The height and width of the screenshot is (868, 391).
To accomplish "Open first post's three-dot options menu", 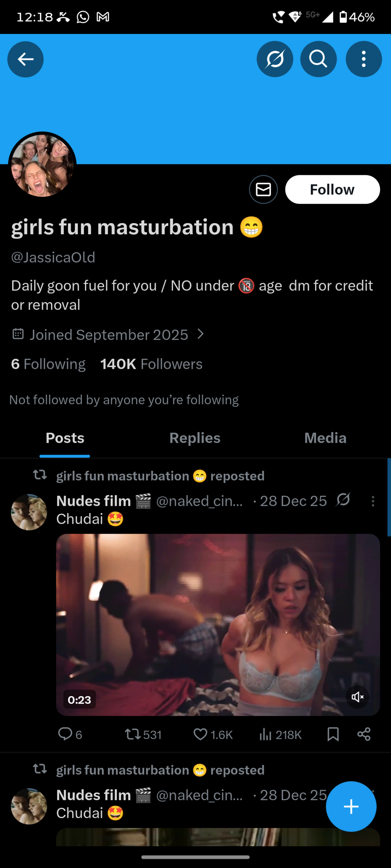I will (373, 501).
